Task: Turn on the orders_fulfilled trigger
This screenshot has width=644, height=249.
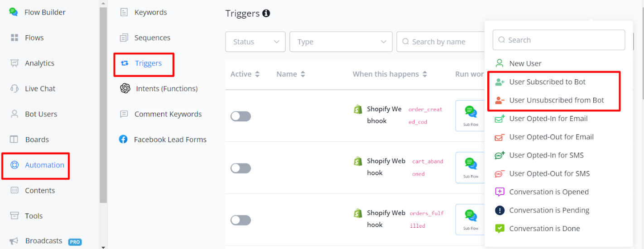Action: point(240,220)
